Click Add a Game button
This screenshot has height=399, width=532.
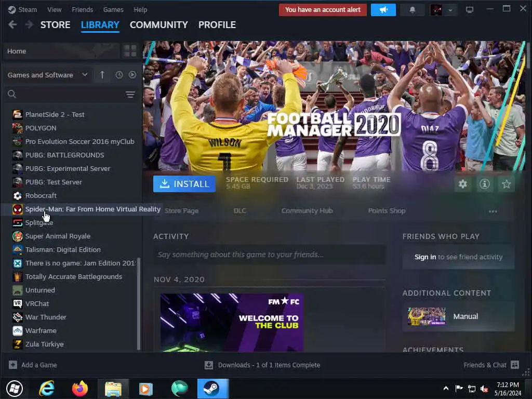(33, 365)
